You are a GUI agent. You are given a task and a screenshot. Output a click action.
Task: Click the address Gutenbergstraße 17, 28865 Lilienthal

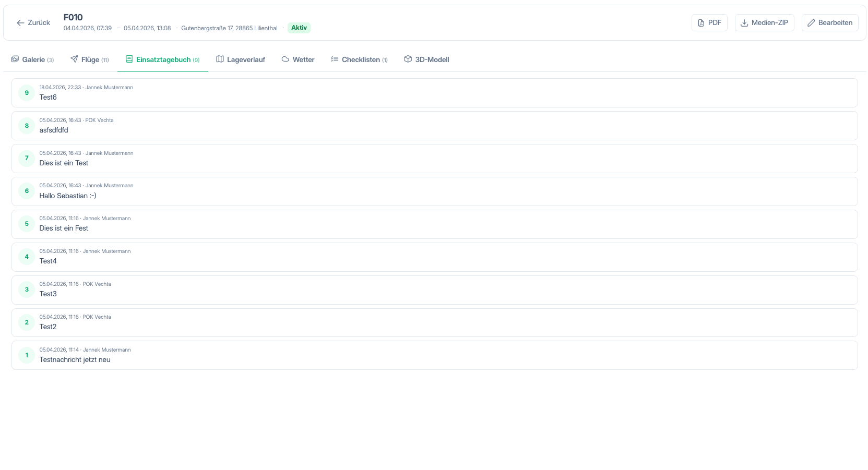tap(229, 28)
